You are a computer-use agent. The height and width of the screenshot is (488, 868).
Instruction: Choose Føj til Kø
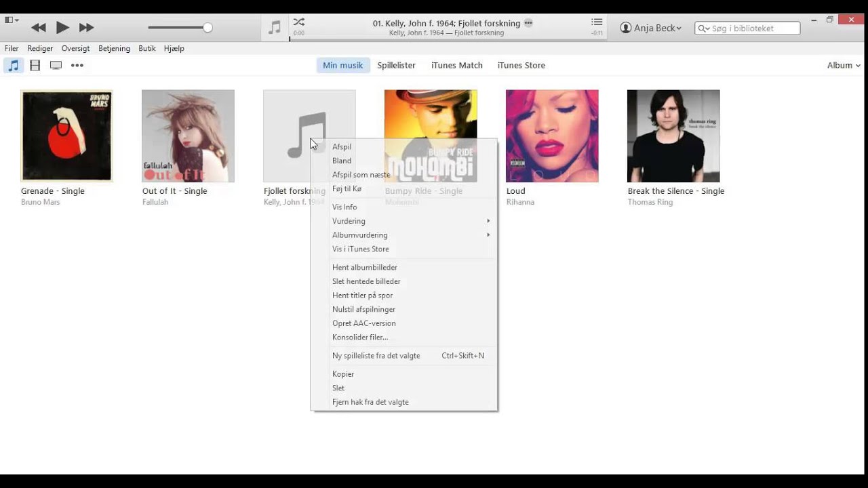click(403, 189)
